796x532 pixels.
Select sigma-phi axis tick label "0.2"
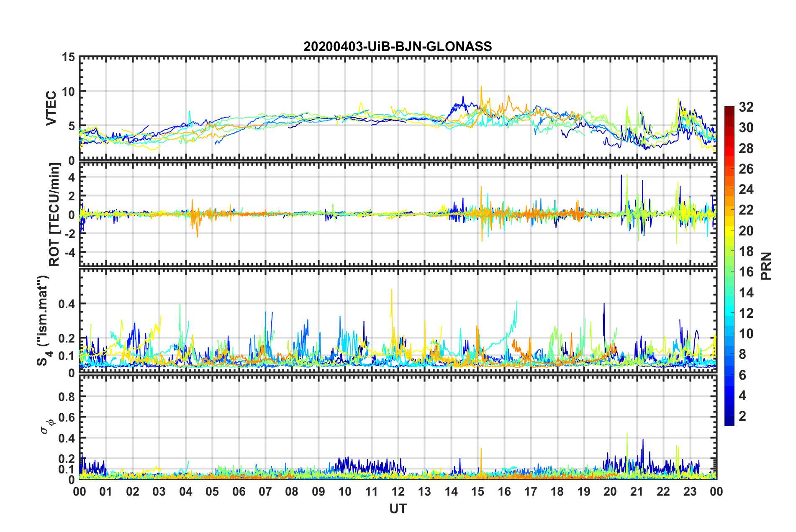click(x=67, y=459)
